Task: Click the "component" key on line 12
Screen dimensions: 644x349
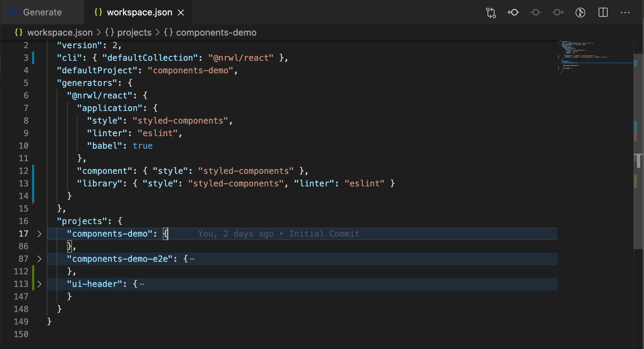Action: point(104,171)
